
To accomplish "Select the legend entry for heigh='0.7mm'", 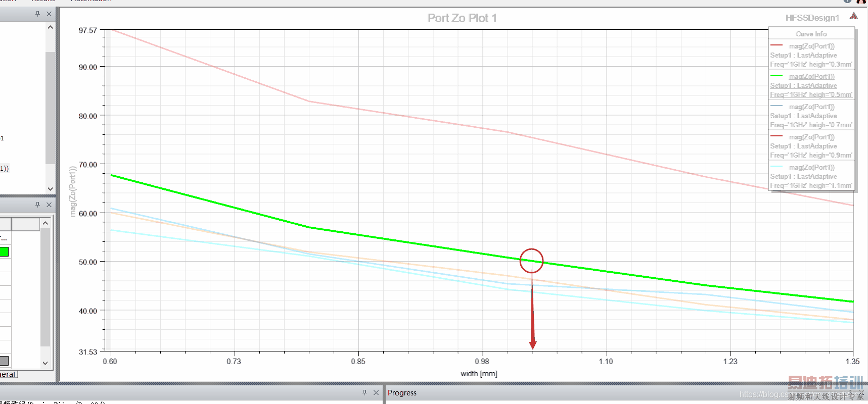I will [x=811, y=116].
